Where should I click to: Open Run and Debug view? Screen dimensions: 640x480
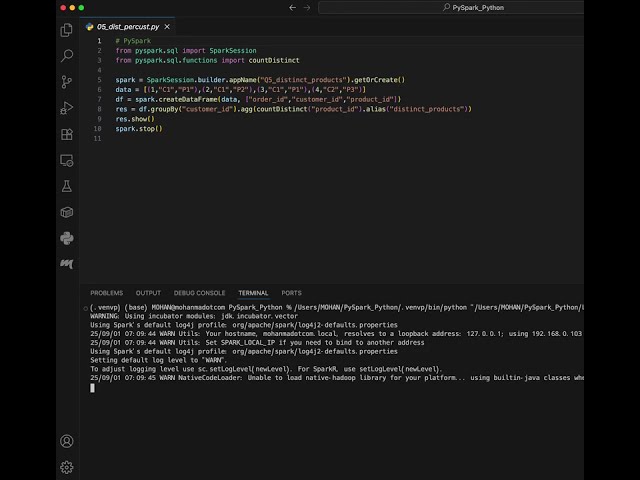67,108
